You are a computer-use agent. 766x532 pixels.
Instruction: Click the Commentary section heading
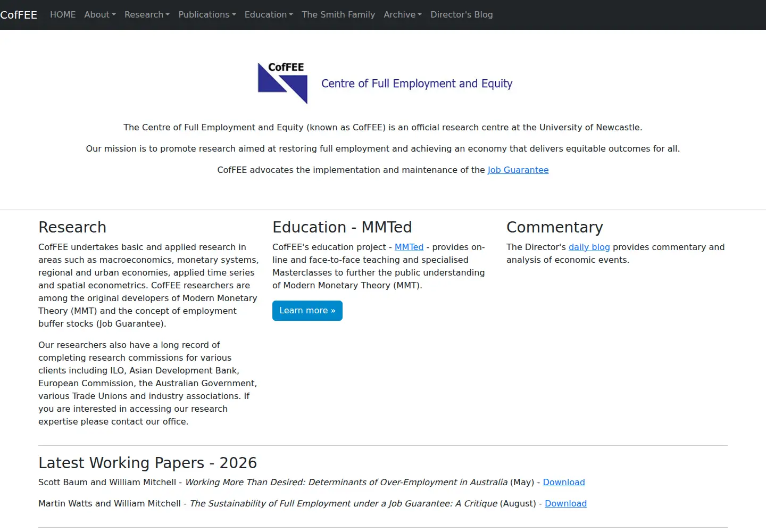coord(555,227)
